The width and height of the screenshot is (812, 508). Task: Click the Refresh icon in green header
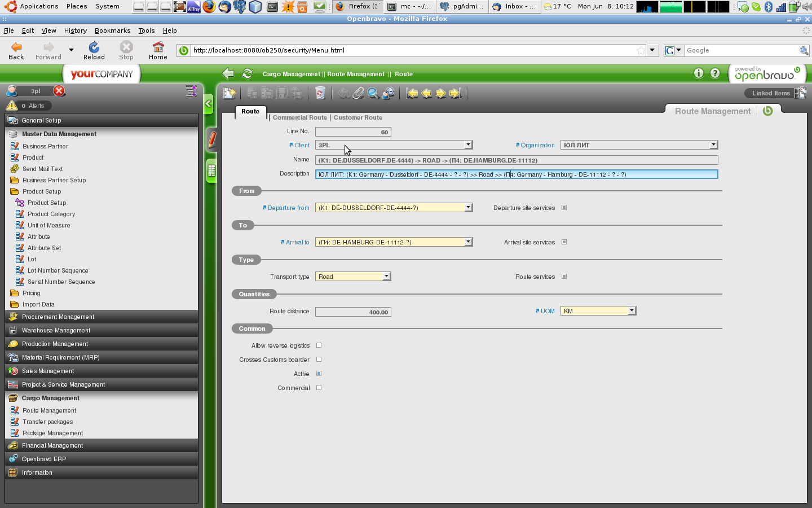point(247,74)
